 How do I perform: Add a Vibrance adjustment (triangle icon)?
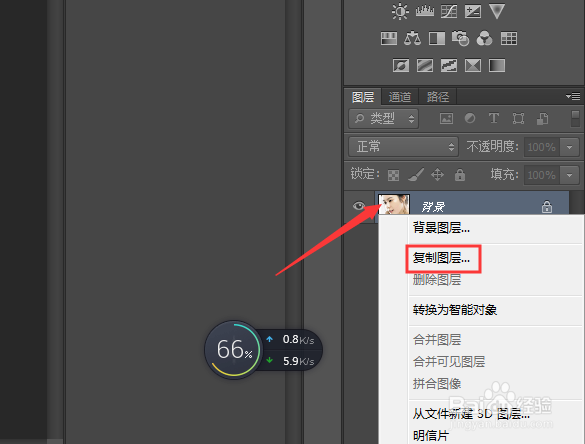[x=497, y=11]
